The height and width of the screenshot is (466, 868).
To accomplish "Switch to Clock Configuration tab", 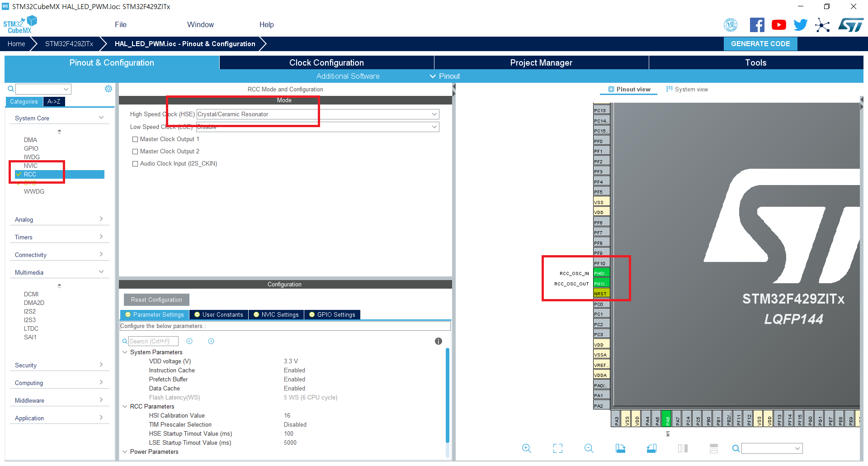I will (x=326, y=62).
